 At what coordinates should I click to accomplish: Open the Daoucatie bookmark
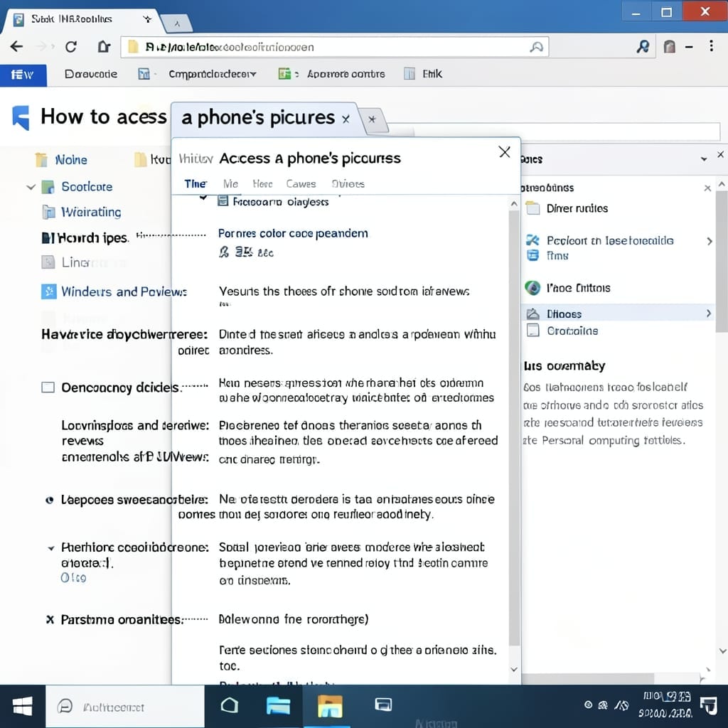point(90,74)
